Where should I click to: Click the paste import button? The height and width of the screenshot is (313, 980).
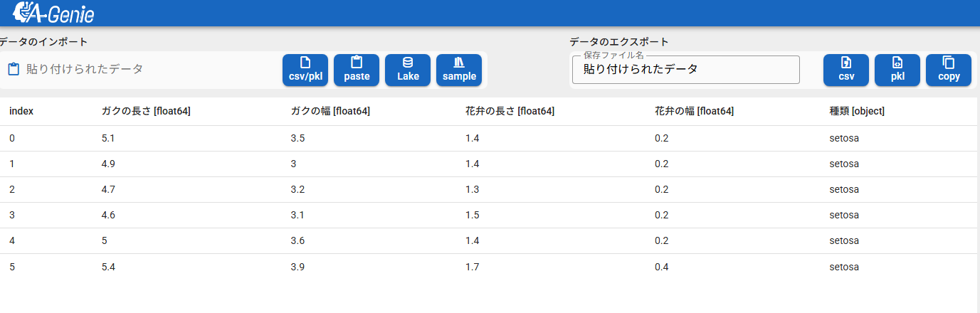pyautogui.click(x=357, y=70)
